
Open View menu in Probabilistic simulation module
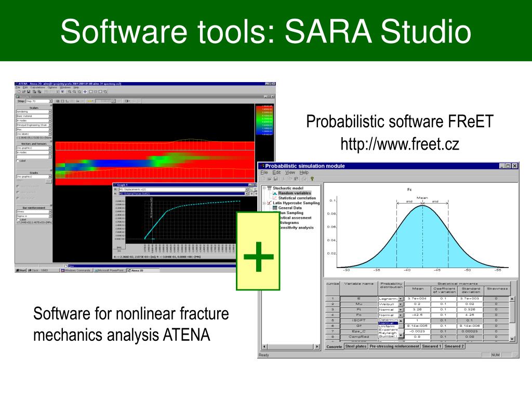click(290, 172)
